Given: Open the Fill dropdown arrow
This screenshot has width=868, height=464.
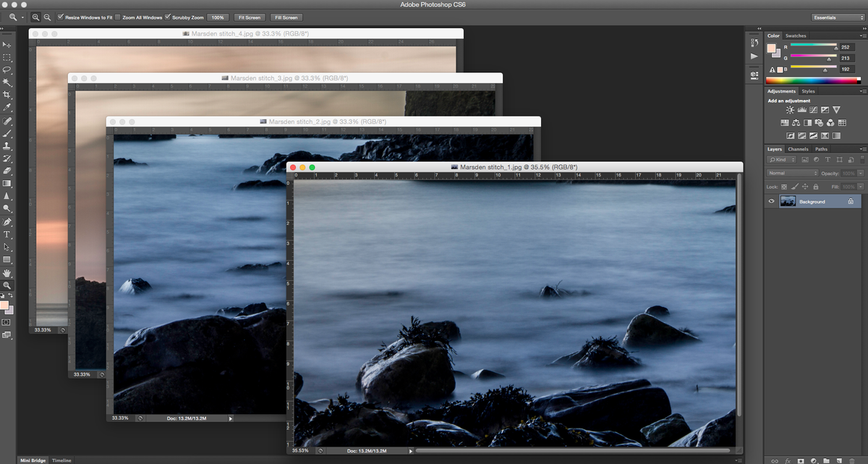Looking at the screenshot, I should (x=860, y=187).
